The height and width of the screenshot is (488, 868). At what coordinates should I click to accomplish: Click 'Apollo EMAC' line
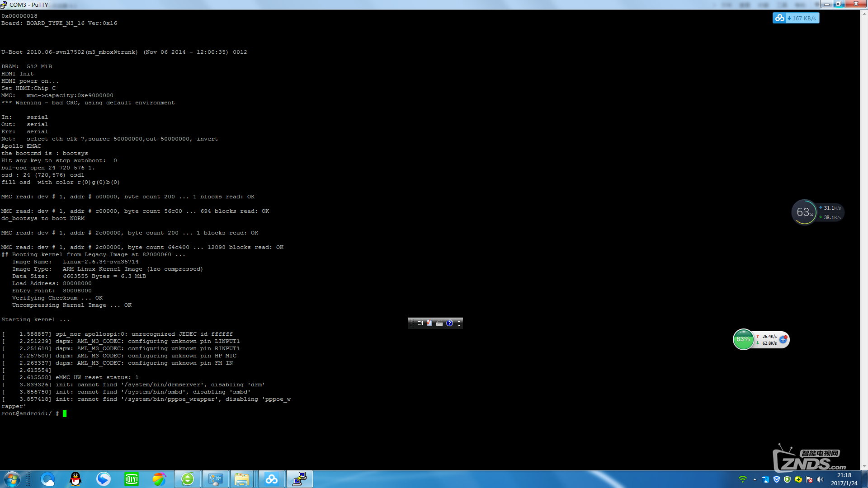tap(21, 146)
